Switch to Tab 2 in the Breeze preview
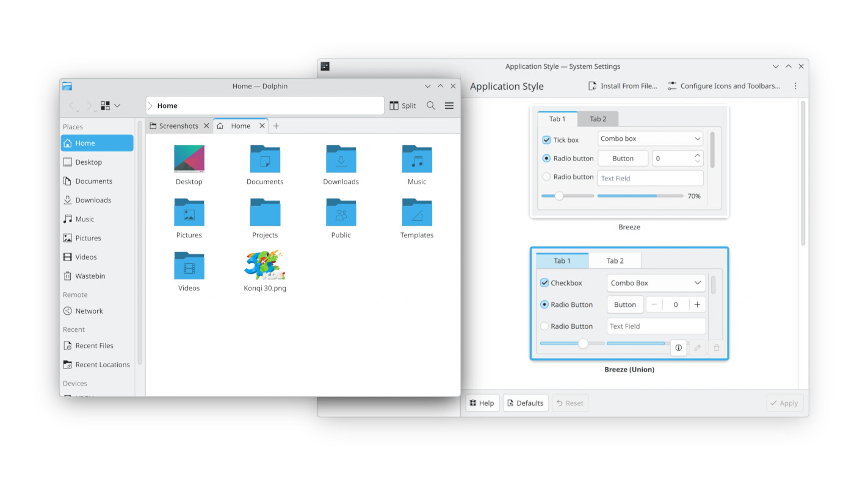 point(598,119)
